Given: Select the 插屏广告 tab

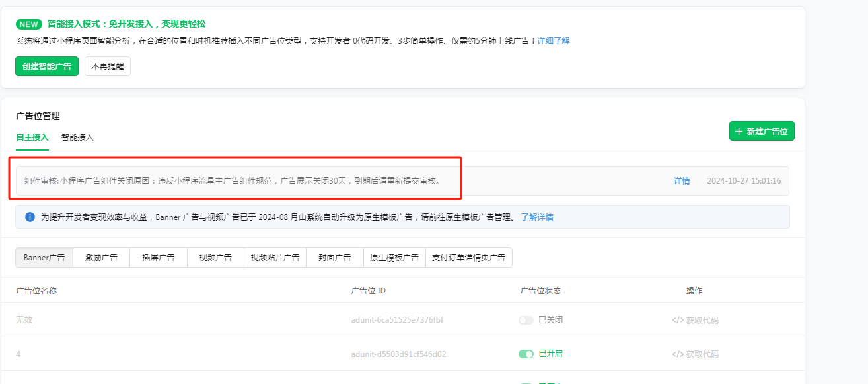Looking at the screenshot, I should [x=159, y=258].
